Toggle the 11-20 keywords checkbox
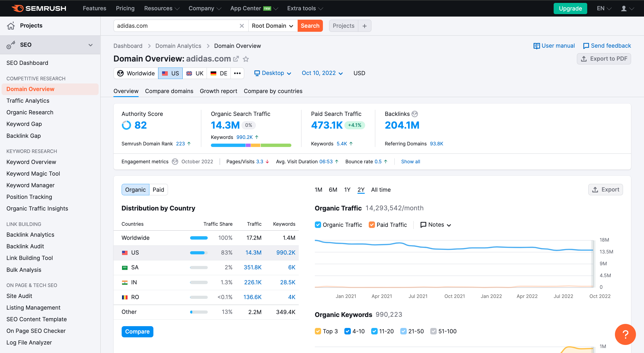Image resolution: width=644 pixels, height=353 pixels. click(374, 331)
